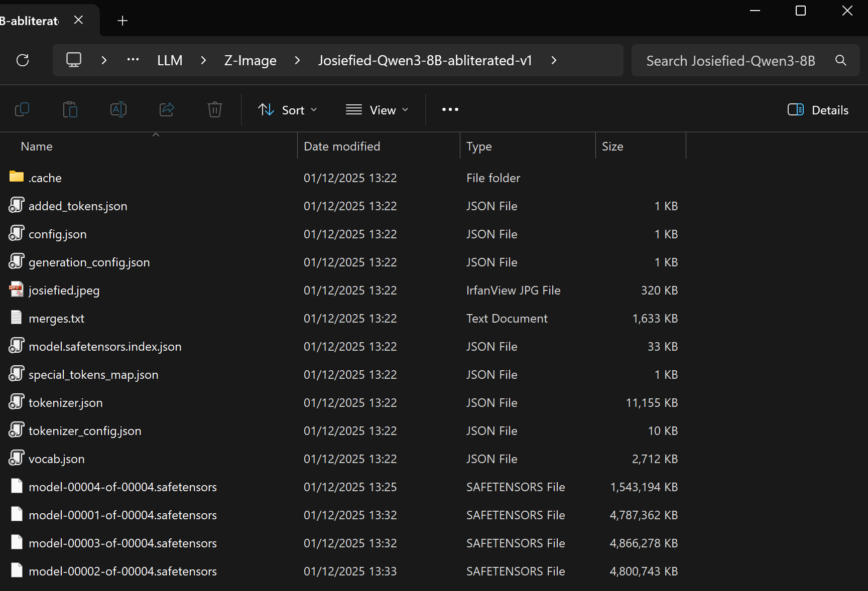Screen dimensions: 868x591
Task: Click the Delete trash icon
Action: (x=215, y=109)
